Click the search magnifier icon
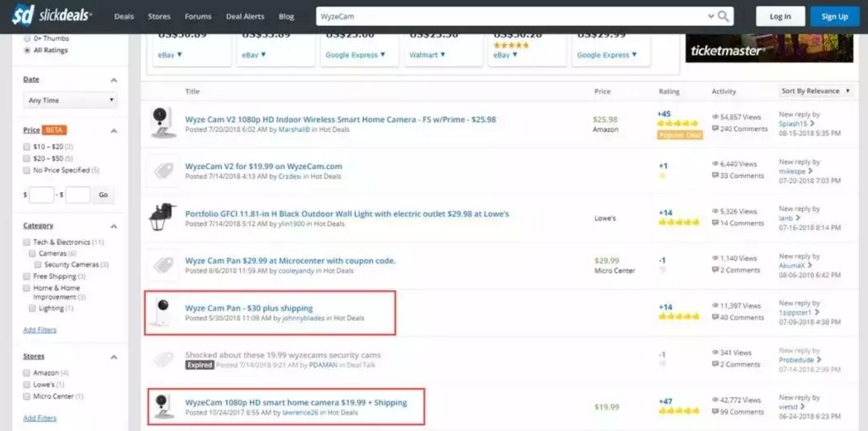 [x=723, y=16]
